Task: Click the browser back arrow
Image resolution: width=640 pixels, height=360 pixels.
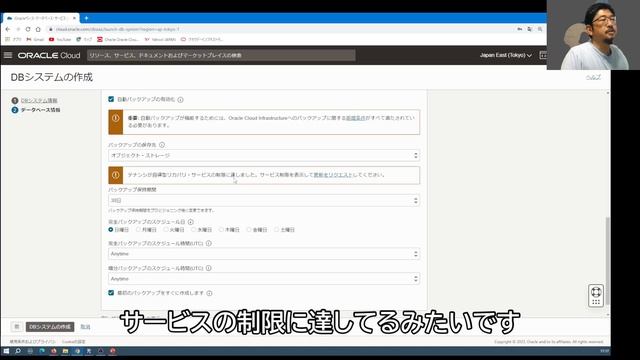Action: click(8, 29)
